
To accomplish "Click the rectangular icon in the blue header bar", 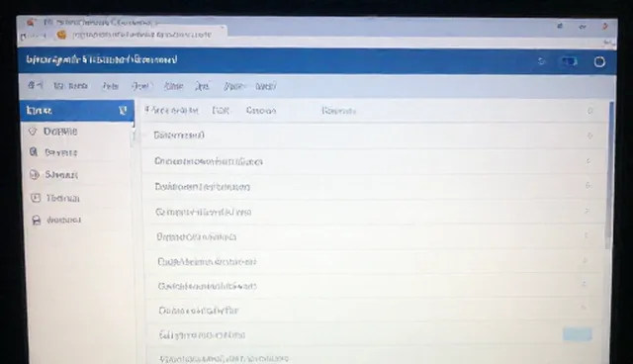I will (570, 61).
